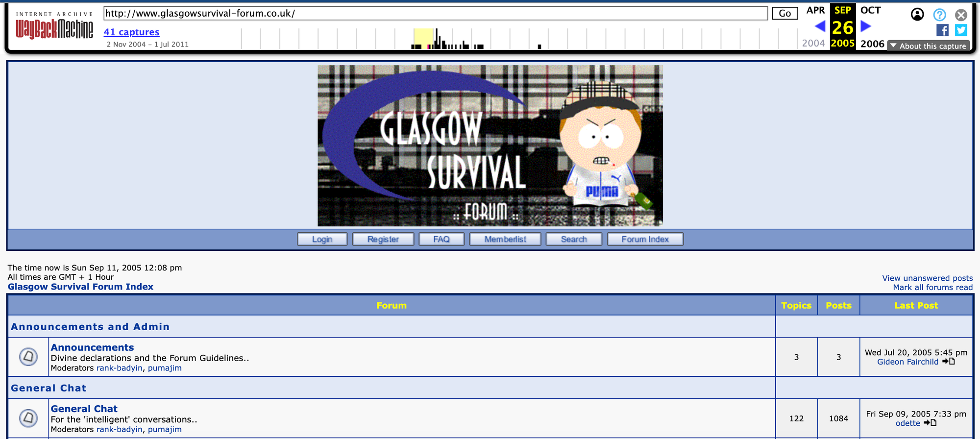The image size is (980, 439).
Task: Select the OCT month capture
Action: 871,10
